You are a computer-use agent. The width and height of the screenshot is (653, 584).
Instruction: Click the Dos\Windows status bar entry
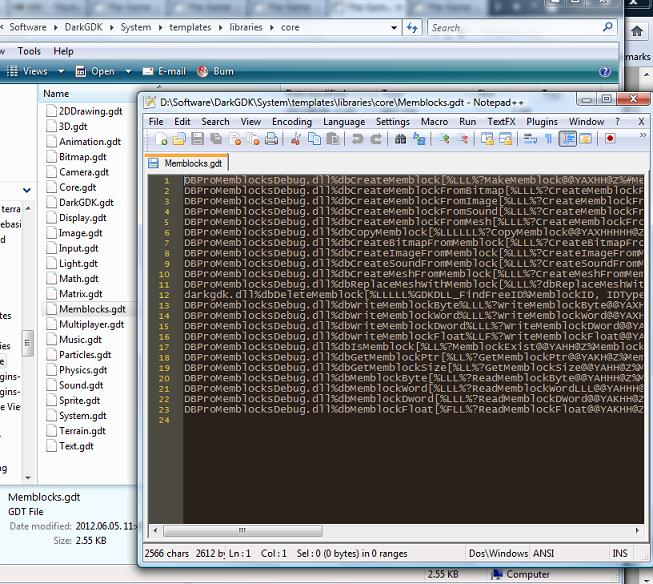(x=498, y=553)
